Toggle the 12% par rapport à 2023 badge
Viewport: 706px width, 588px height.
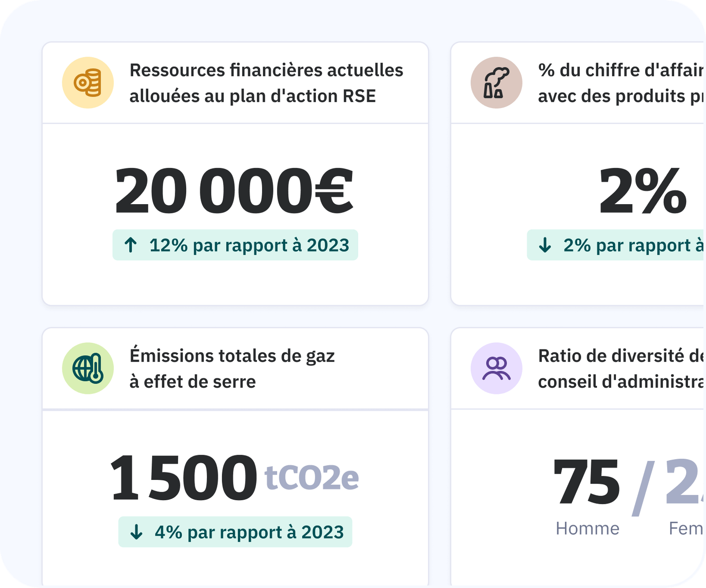237,245
